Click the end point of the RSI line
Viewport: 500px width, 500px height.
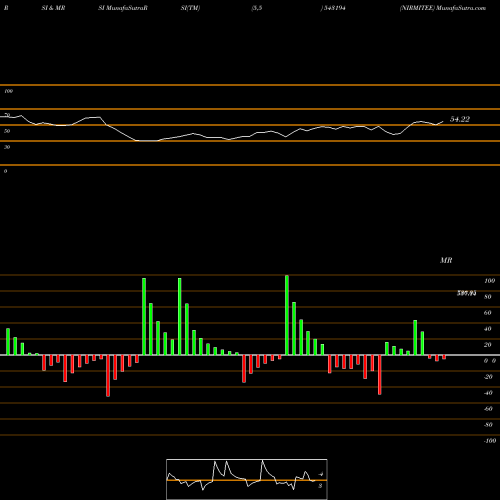point(443,121)
